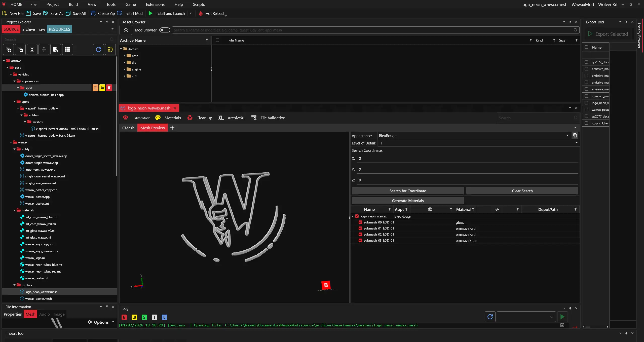The height and width of the screenshot is (342, 644).
Task: Click the Materials palette icon
Action: point(158,118)
